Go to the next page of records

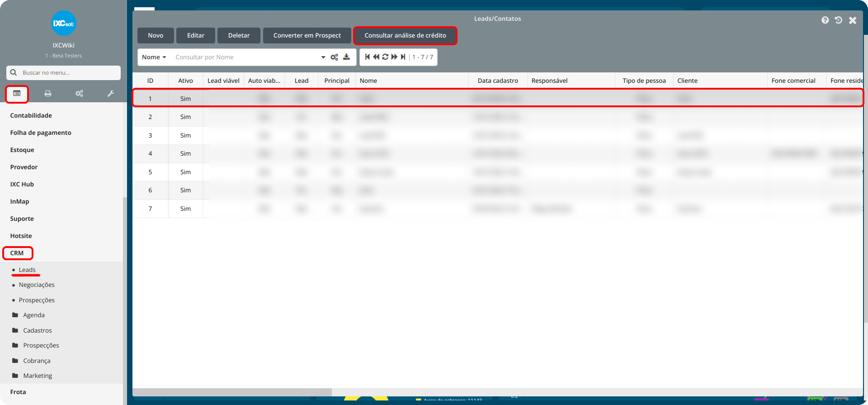[x=394, y=57]
